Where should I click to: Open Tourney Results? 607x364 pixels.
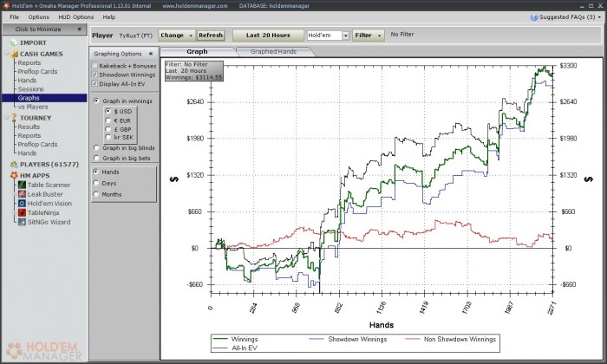click(29, 127)
